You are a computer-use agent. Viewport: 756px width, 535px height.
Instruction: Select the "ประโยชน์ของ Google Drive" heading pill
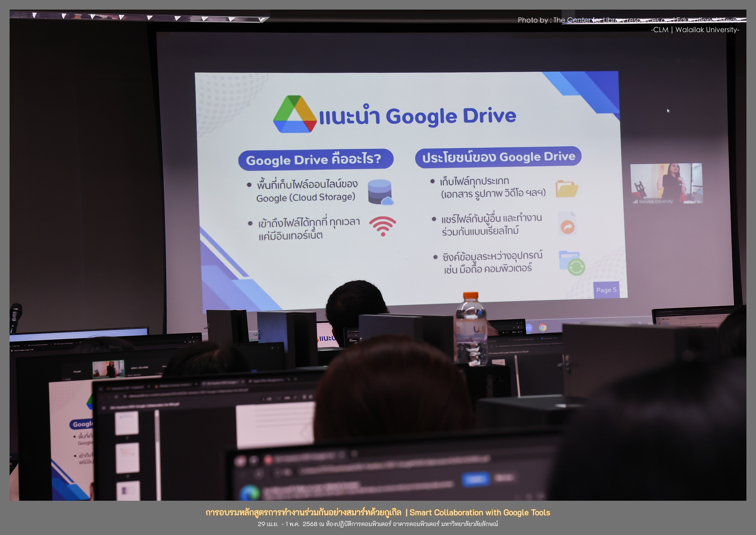tap(498, 157)
